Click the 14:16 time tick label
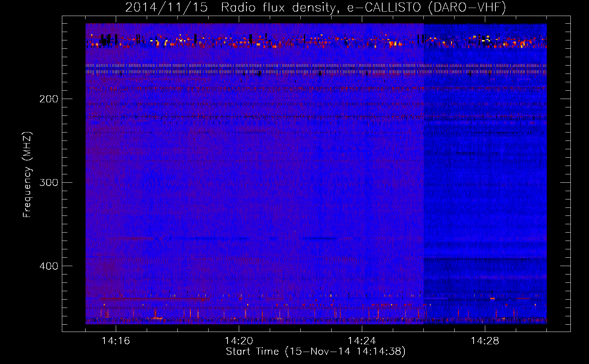This screenshot has height=364, width=589. 116,341
